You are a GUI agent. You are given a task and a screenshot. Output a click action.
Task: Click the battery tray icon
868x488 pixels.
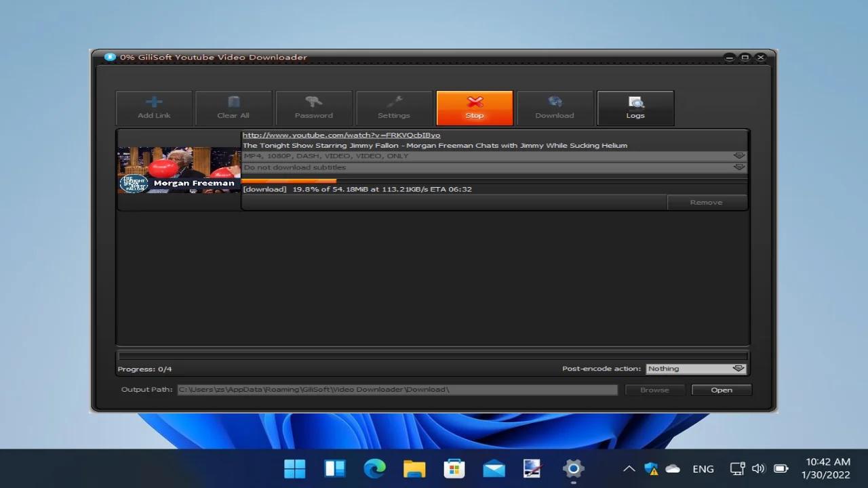(781, 468)
